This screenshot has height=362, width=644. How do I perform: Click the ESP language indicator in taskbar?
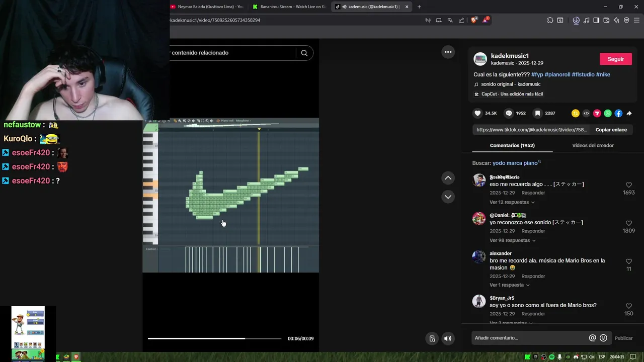click(601, 357)
